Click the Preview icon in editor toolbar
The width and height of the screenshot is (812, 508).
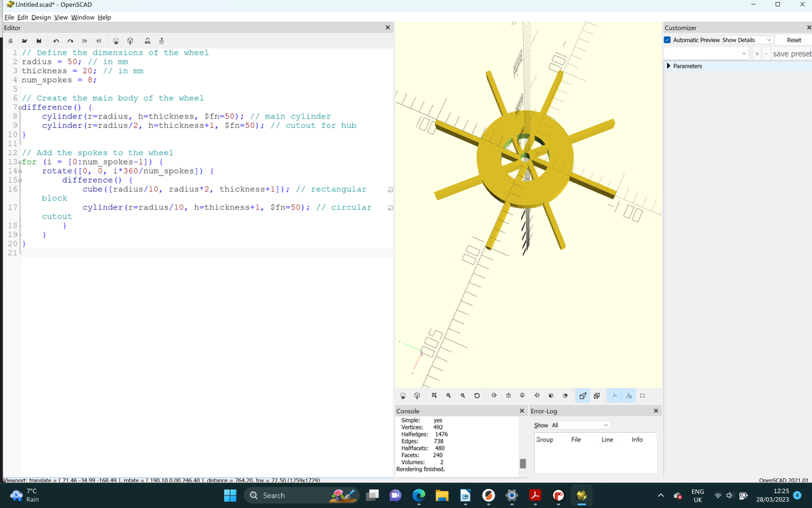116,41
